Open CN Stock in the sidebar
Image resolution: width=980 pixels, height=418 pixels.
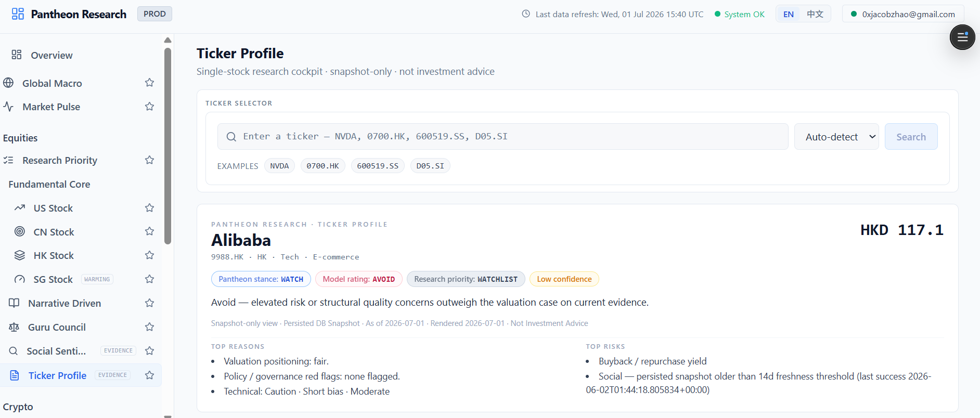[x=54, y=232]
